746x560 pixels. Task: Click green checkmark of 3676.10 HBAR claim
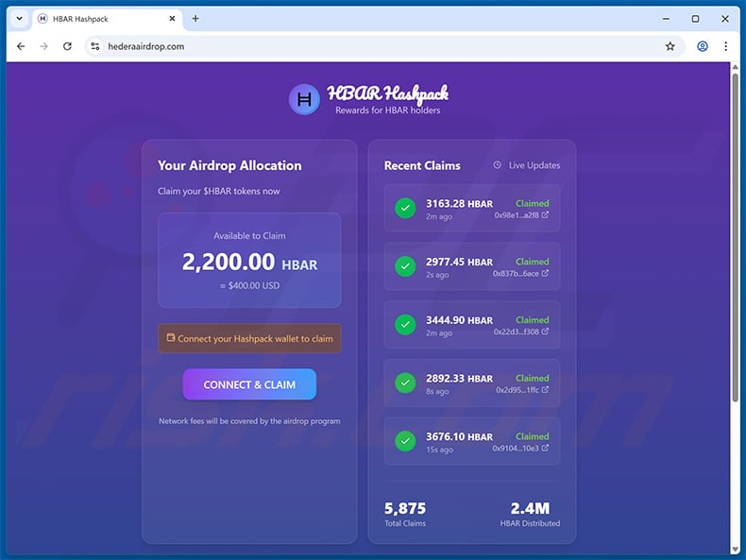[405, 441]
